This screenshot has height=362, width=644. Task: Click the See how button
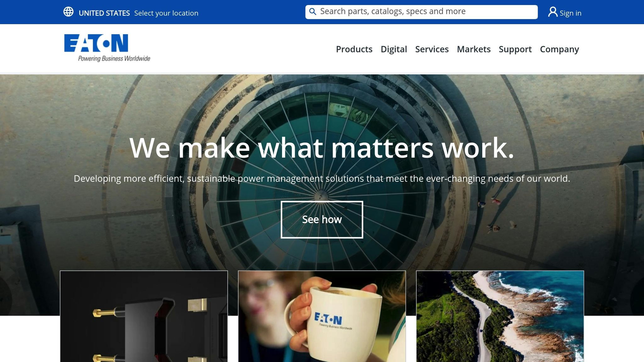(x=322, y=220)
